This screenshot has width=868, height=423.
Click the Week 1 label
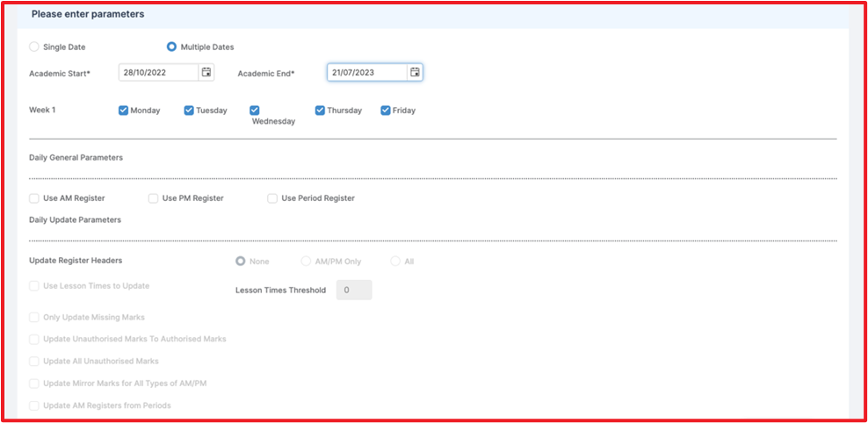click(42, 110)
